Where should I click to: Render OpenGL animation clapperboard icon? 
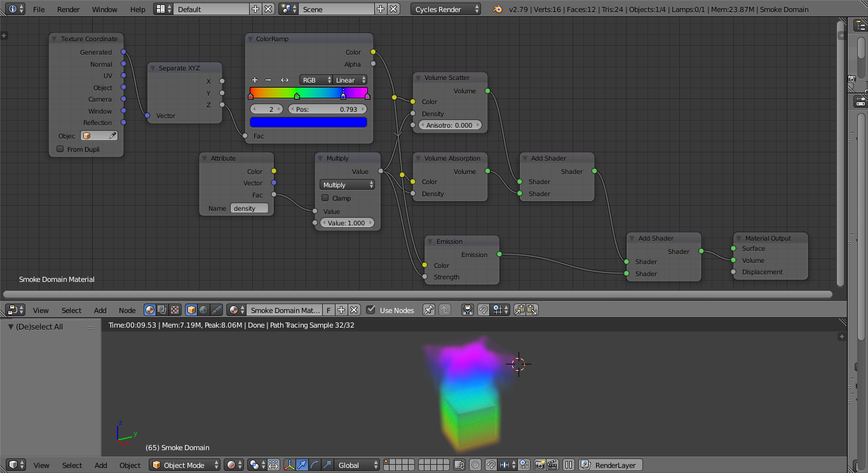click(x=552, y=465)
